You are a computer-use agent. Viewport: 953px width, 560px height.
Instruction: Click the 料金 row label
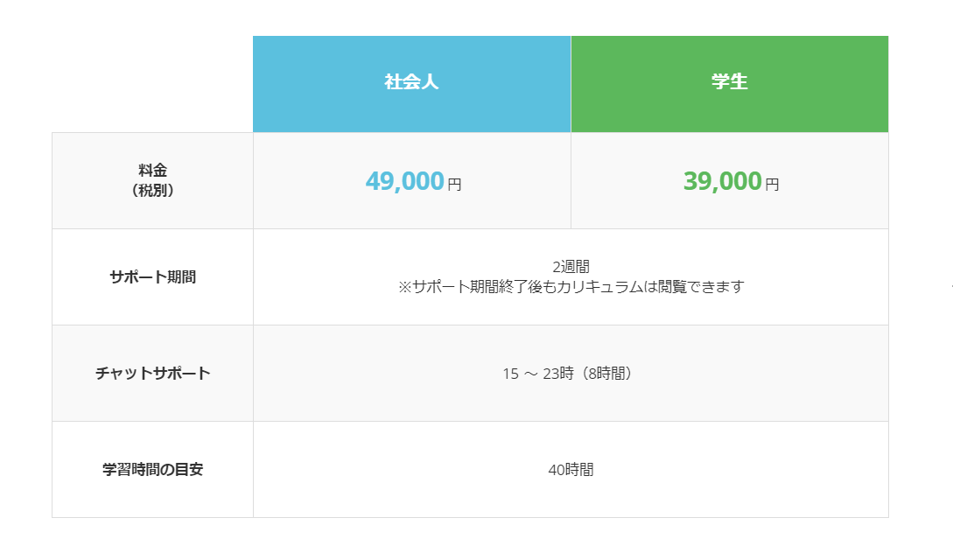[152, 171]
